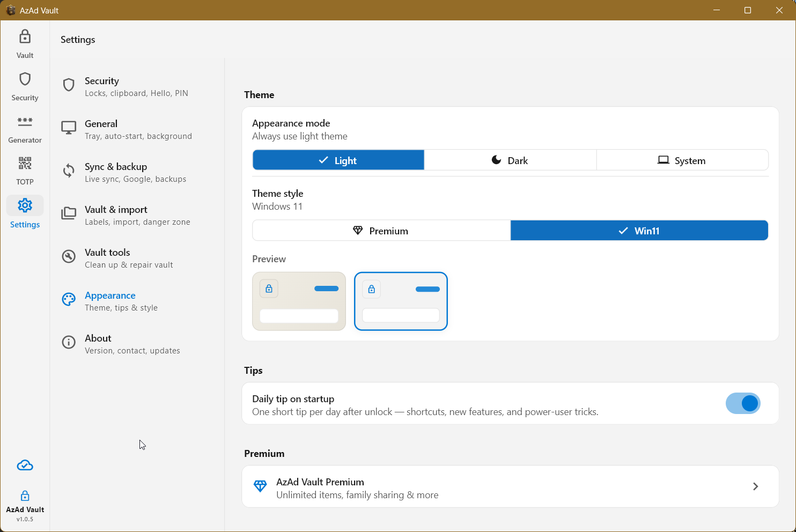Select the Light appearance mode
This screenshot has height=532, width=796.
coord(338,160)
